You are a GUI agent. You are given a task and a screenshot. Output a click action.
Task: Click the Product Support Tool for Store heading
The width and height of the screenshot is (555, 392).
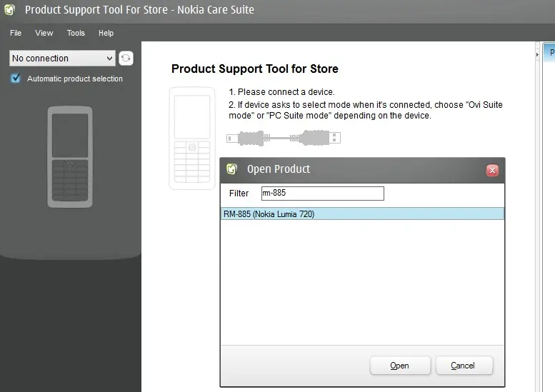255,69
